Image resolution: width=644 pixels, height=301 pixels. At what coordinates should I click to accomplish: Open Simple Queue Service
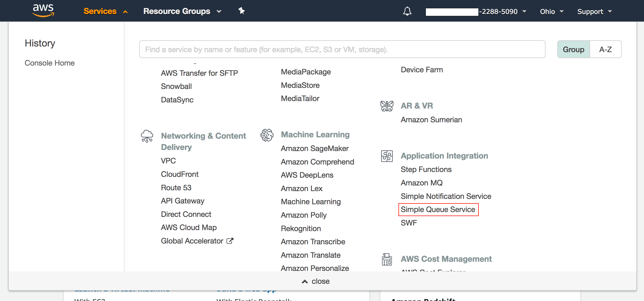(x=438, y=209)
